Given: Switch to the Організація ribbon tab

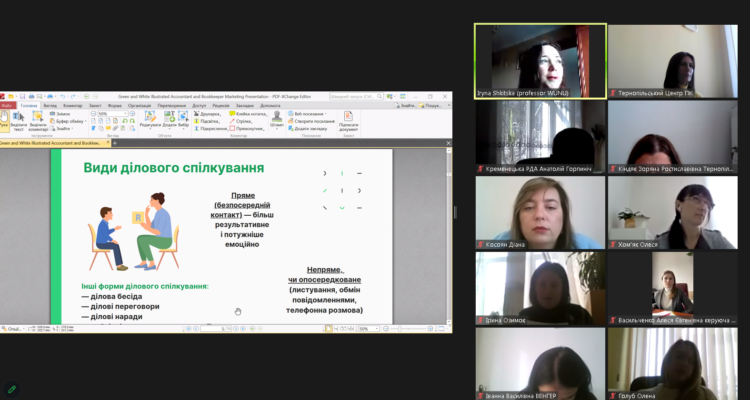Looking at the screenshot, I should (x=139, y=105).
